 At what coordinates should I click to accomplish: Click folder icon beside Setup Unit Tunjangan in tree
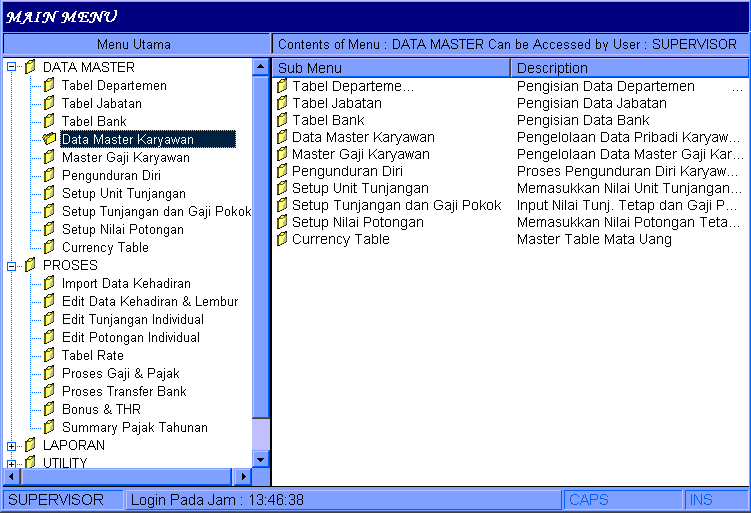[x=49, y=193]
